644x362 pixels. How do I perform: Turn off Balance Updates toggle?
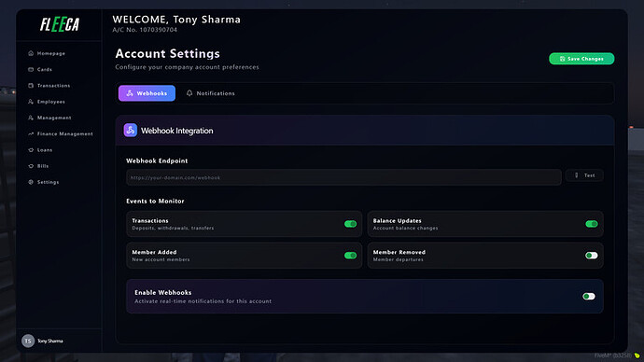coord(592,224)
